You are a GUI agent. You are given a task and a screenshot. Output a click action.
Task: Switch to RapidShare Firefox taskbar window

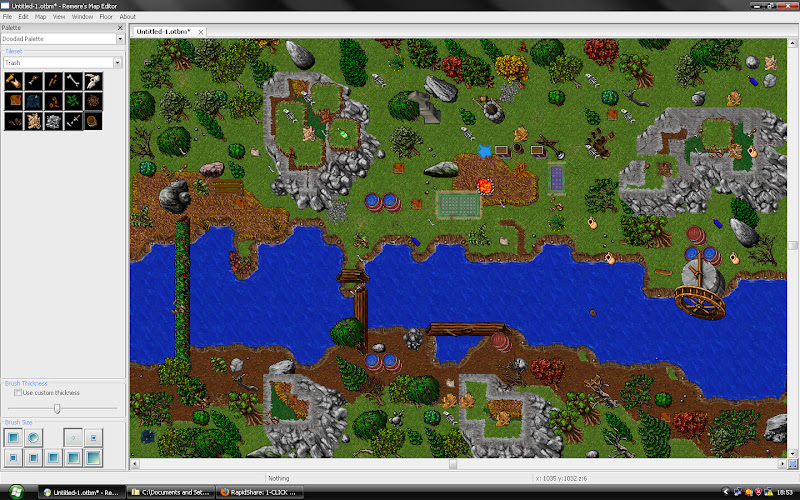260,492
